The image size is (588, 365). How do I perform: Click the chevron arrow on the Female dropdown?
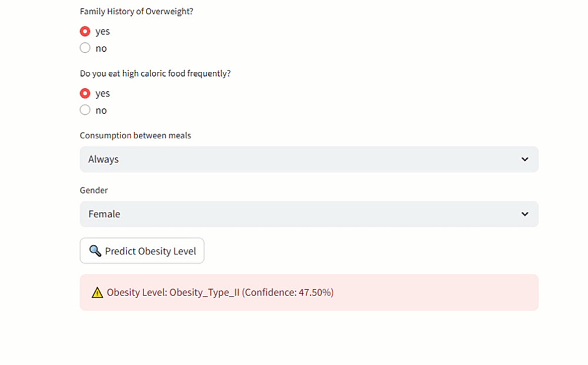[525, 214]
